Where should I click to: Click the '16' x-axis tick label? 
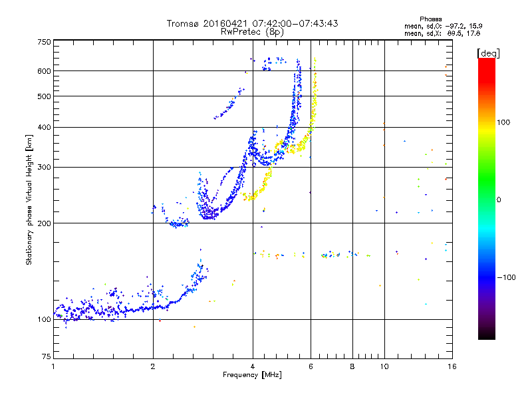pos(452,366)
